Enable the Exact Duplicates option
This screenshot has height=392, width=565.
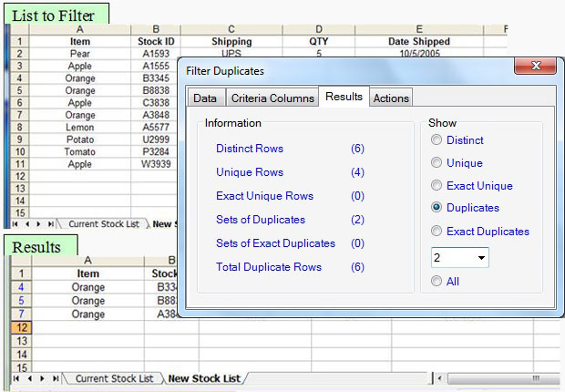437,232
